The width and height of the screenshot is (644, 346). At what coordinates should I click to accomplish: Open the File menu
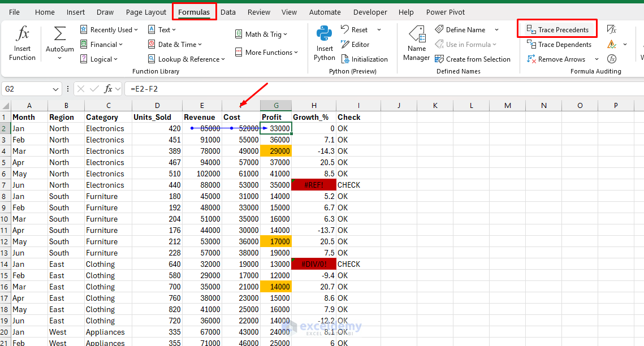[x=14, y=12]
